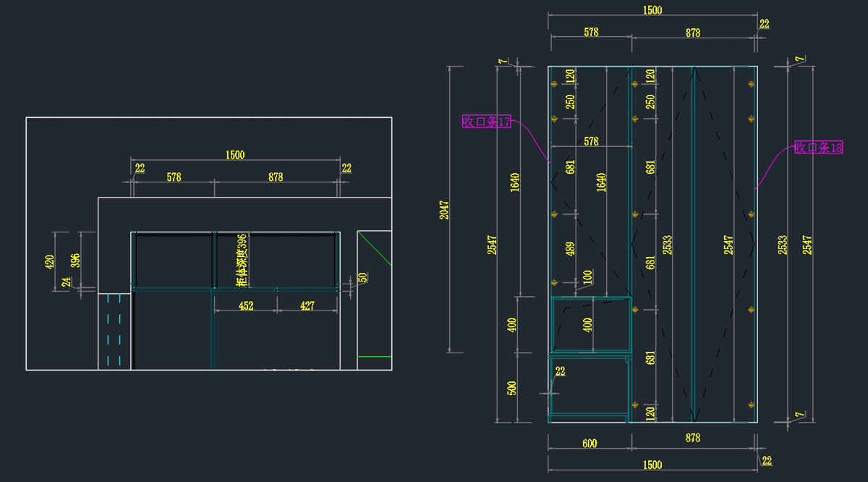
Task: Select the 600 dimension below the elevation
Action: pos(590,443)
